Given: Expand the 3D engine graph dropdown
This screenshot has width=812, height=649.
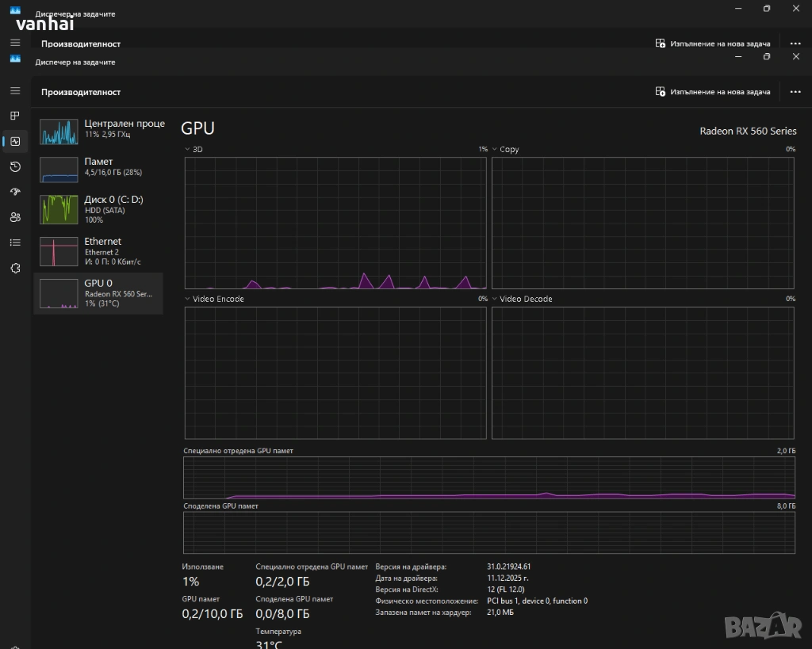Looking at the screenshot, I should pyautogui.click(x=188, y=149).
